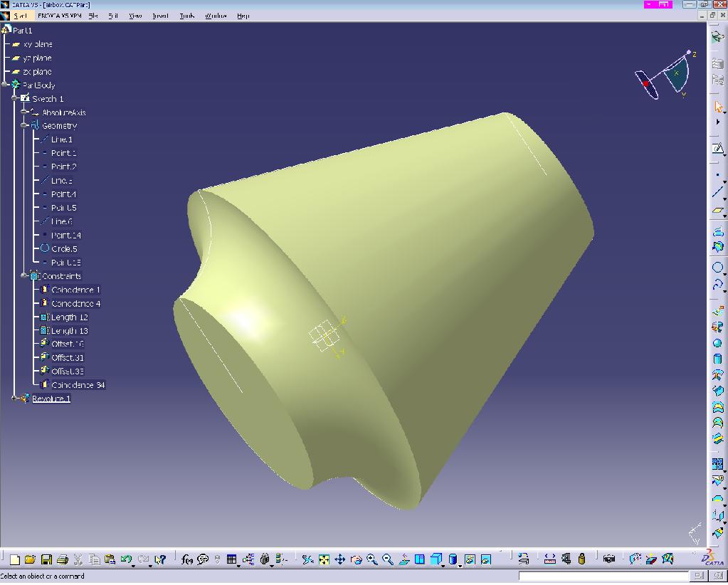Click the Save icon in bottom toolbar
The image size is (728, 585).
(46, 560)
